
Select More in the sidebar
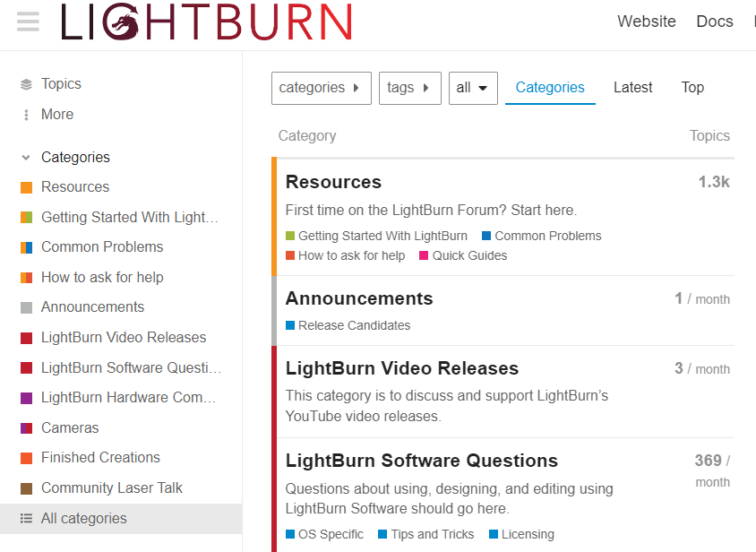pyautogui.click(x=57, y=115)
